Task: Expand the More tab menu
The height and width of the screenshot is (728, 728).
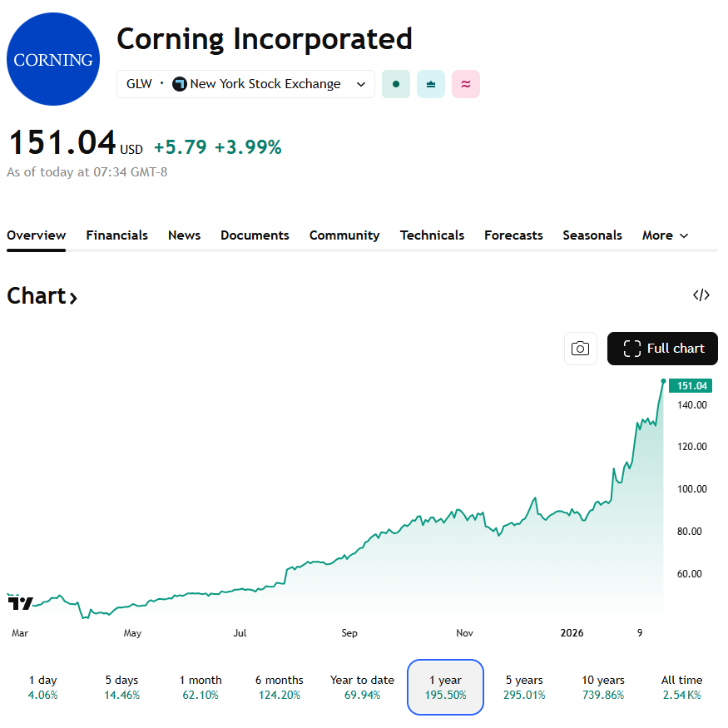Action: click(665, 235)
